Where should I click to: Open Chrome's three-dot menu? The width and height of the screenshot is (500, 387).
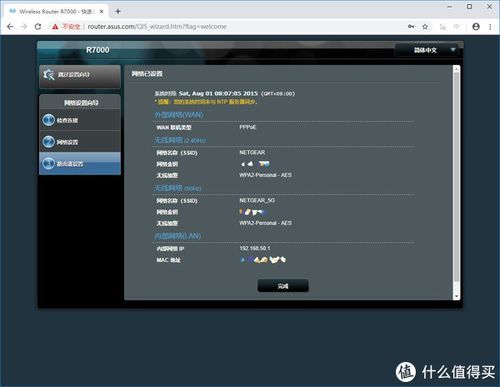click(490, 27)
